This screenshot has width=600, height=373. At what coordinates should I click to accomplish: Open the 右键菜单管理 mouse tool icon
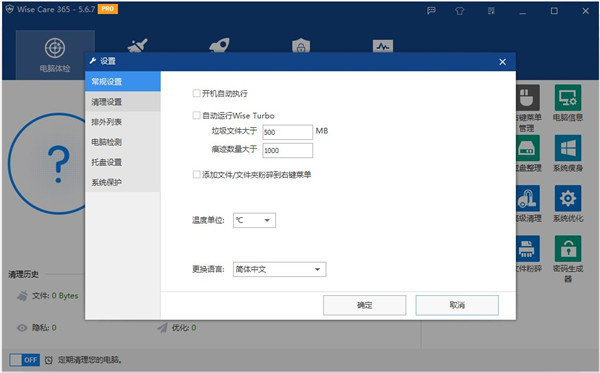528,98
